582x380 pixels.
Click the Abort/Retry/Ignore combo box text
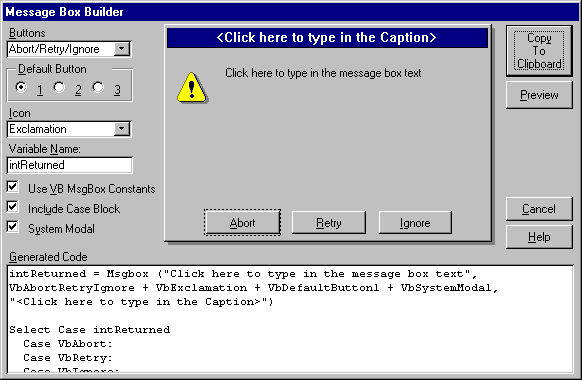(x=54, y=49)
